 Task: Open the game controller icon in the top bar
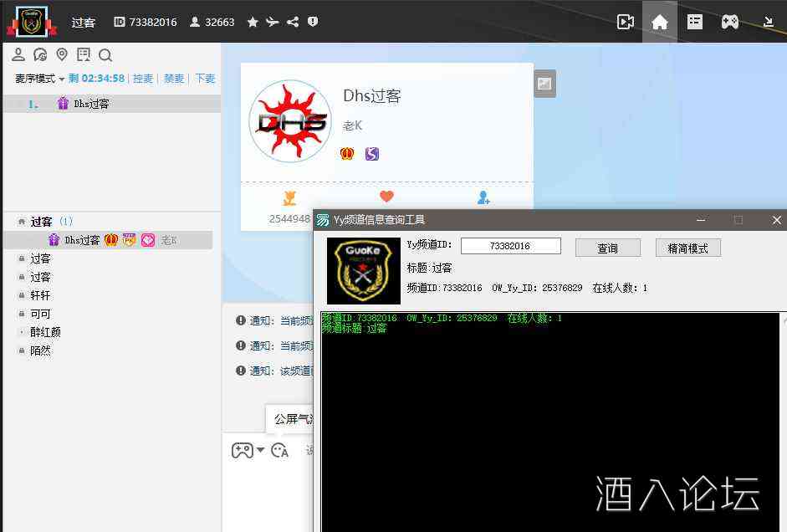730,22
